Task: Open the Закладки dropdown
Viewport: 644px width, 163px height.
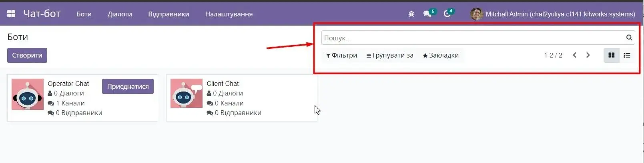Action: [x=441, y=55]
